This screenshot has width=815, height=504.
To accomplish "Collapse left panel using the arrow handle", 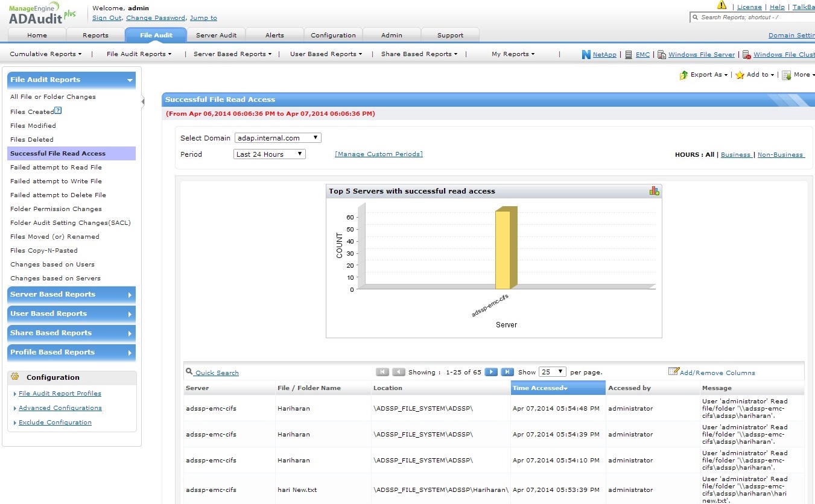I will tap(143, 101).
